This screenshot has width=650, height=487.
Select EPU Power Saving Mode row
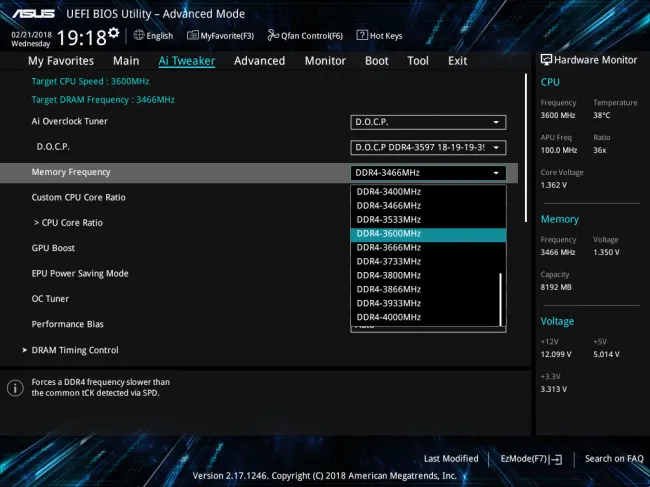pos(80,274)
